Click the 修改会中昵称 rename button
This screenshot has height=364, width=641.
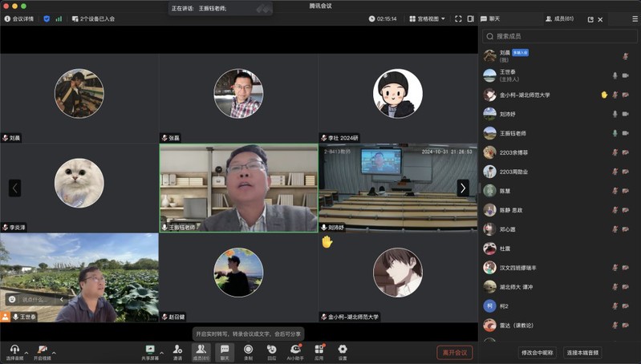pyautogui.click(x=539, y=353)
